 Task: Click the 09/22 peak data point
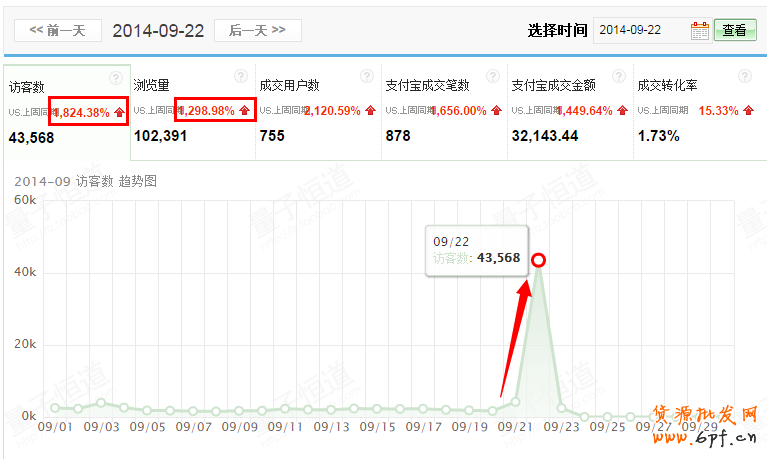[538, 260]
